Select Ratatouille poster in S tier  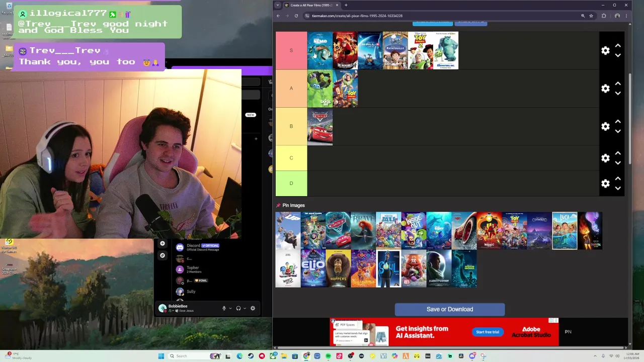[395, 50]
